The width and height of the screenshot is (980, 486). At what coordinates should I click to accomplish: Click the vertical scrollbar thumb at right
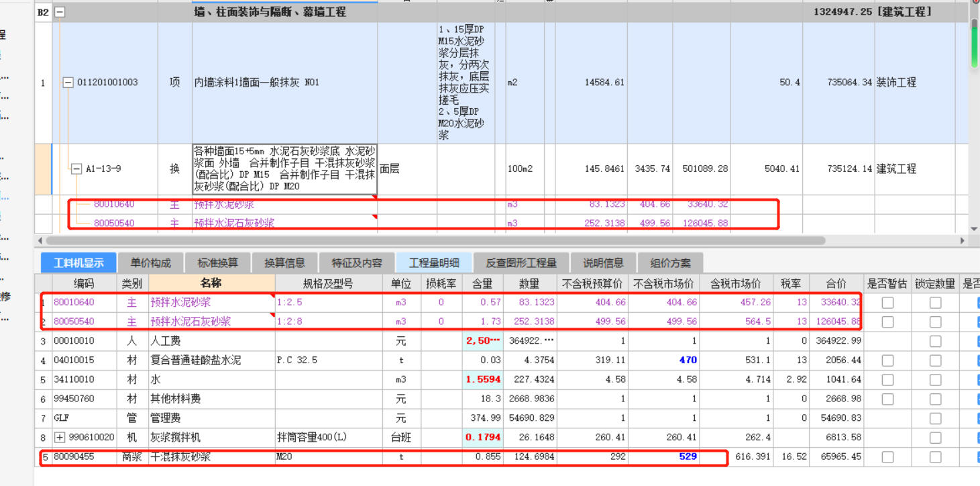(975, 43)
